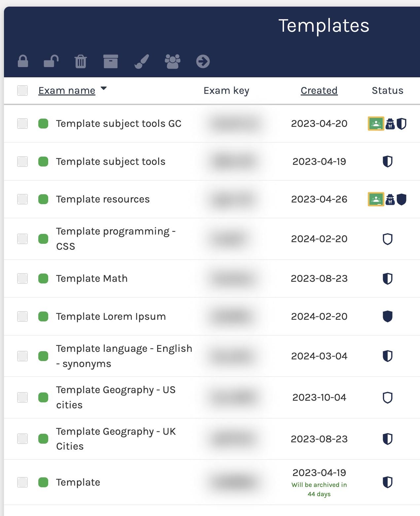Click the circular arrow export icon
Screen dimensions: 420x516
pos(203,61)
